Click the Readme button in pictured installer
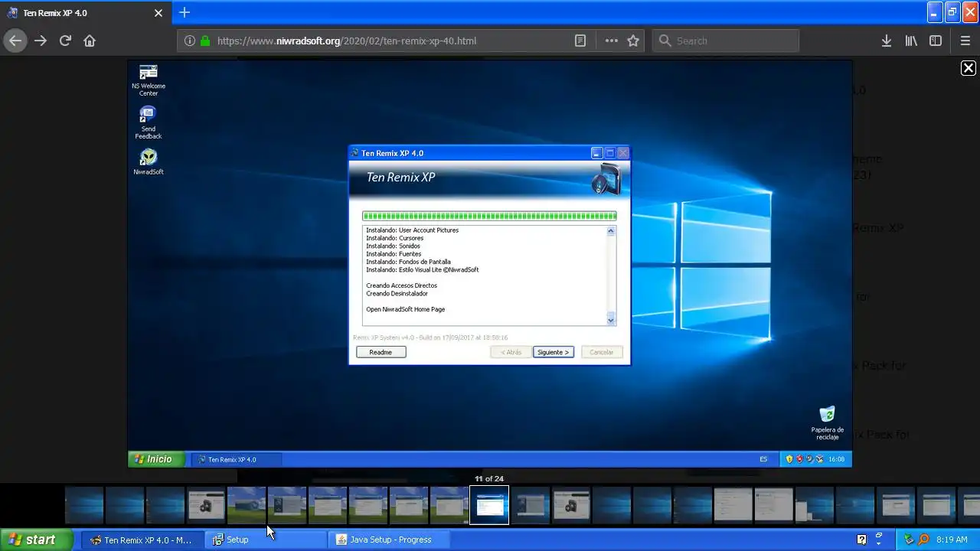Image resolution: width=980 pixels, height=551 pixels. coord(381,352)
